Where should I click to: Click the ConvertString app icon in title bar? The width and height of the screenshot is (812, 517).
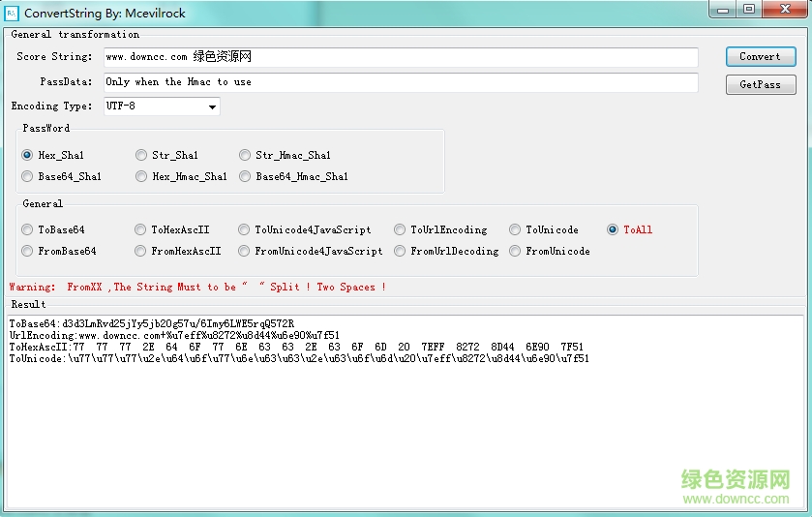point(11,13)
